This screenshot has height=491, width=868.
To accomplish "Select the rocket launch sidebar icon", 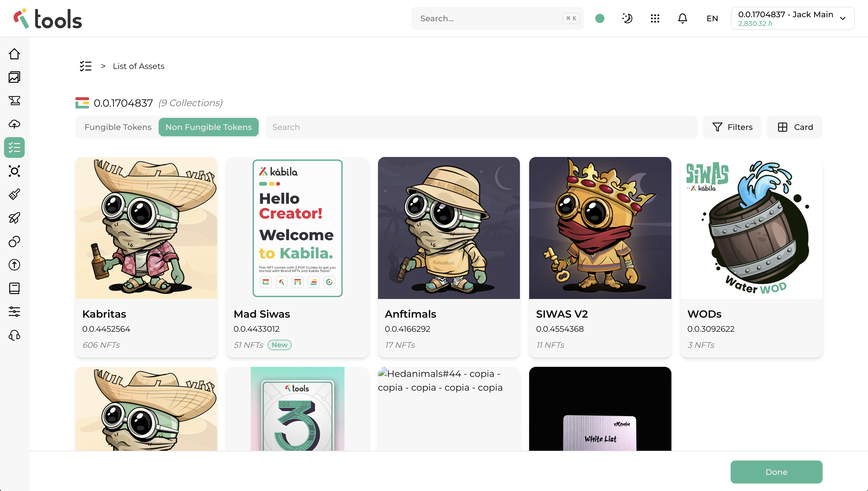I will click(14, 218).
